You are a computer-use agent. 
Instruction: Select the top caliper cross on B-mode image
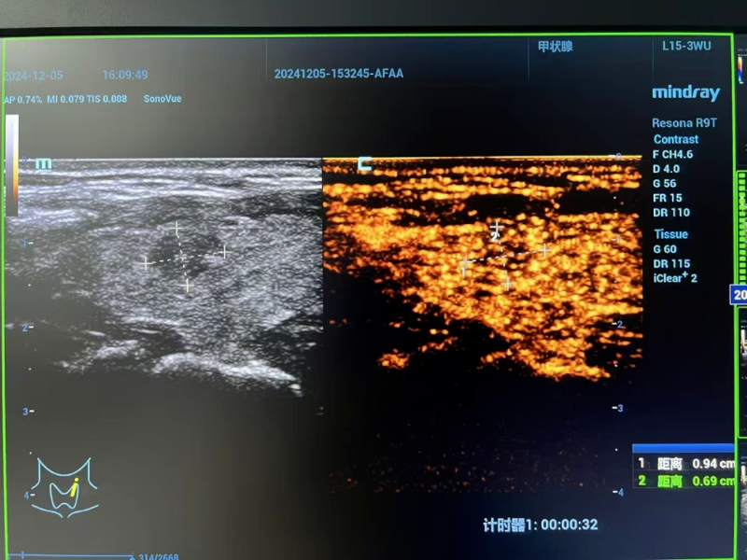[x=176, y=228]
